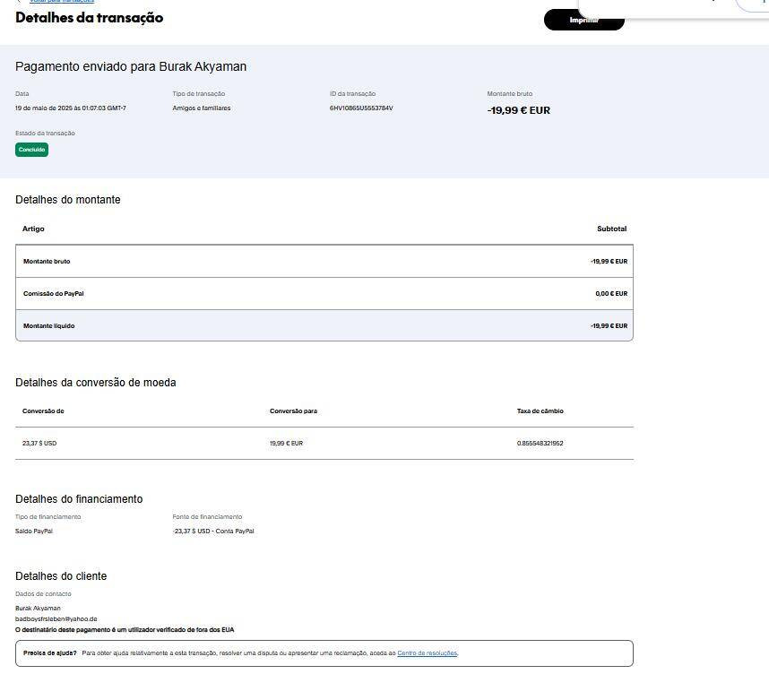769x700 pixels.
Task: Click the bold verified-recipient notice 'fora dos EUA'
Action: point(214,629)
